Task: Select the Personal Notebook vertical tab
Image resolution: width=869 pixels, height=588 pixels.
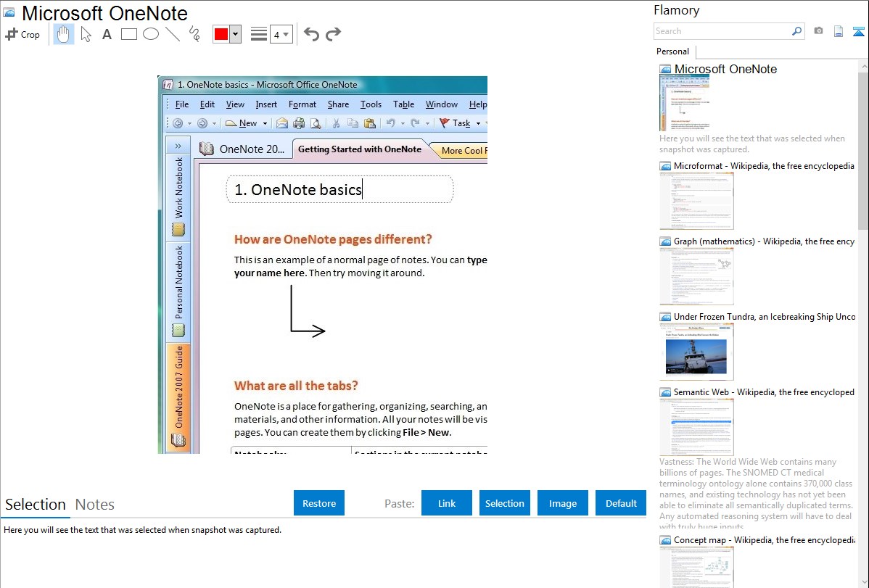Action: click(x=178, y=291)
